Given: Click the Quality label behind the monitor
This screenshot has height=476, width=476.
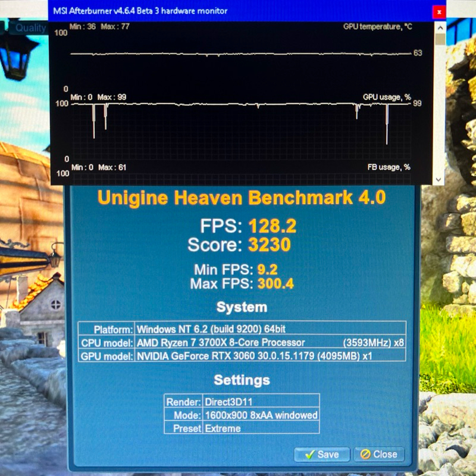Looking at the screenshot, I should (30, 28).
